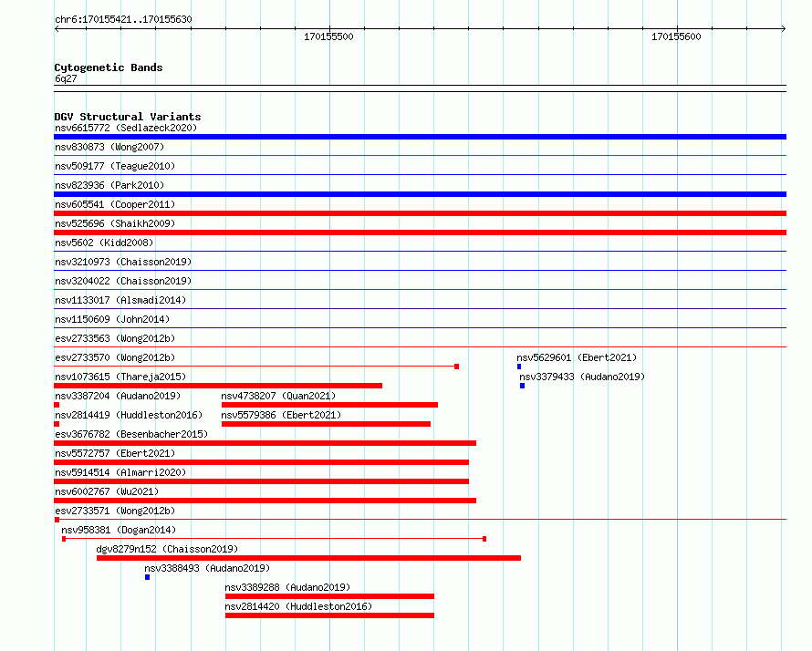Open nsv605541 (Cooper2011) variant details
Viewport: 812px width, 651px height.
[x=115, y=204]
